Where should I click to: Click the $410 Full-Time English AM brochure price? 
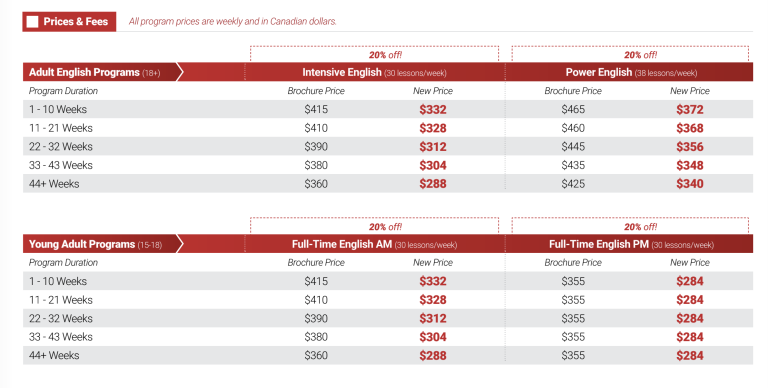click(x=316, y=300)
